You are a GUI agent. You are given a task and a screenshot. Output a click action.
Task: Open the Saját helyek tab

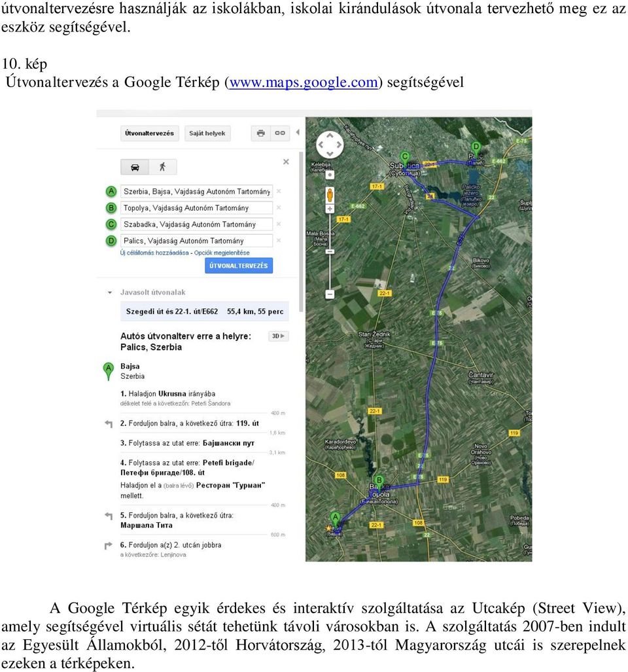pyautogui.click(x=207, y=133)
